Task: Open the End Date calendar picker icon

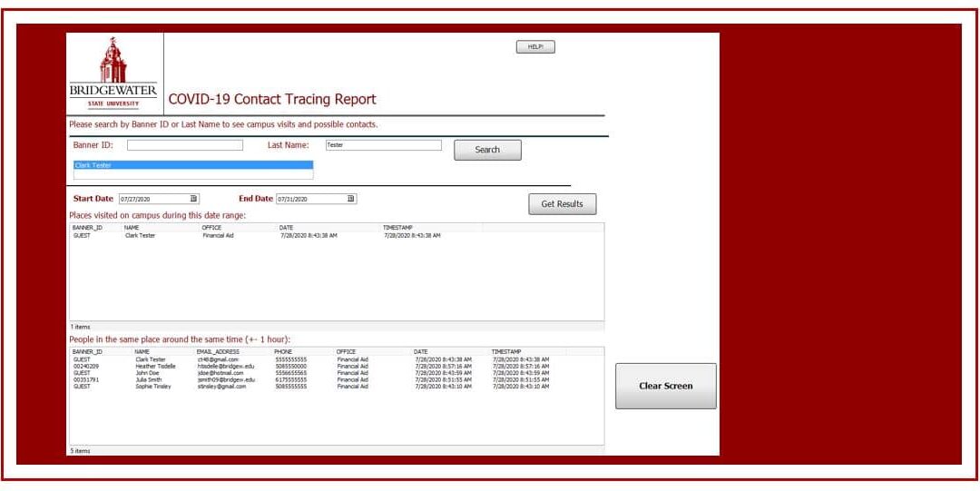Action: 350,199
